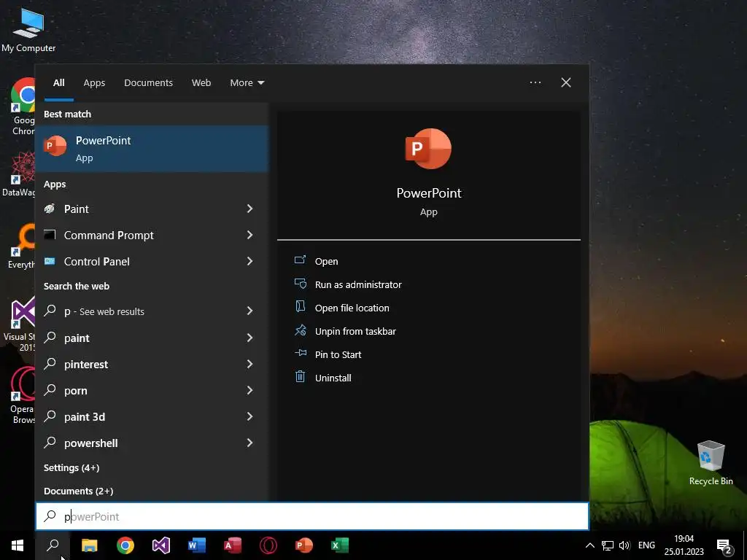
Task: Open the three-dots options menu
Action: click(535, 82)
